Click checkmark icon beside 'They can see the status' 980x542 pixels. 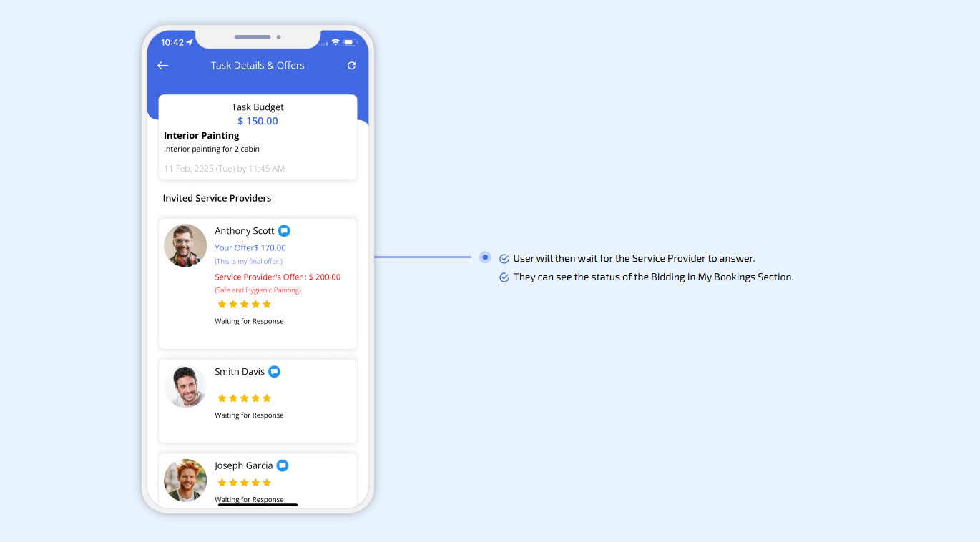[x=504, y=277]
